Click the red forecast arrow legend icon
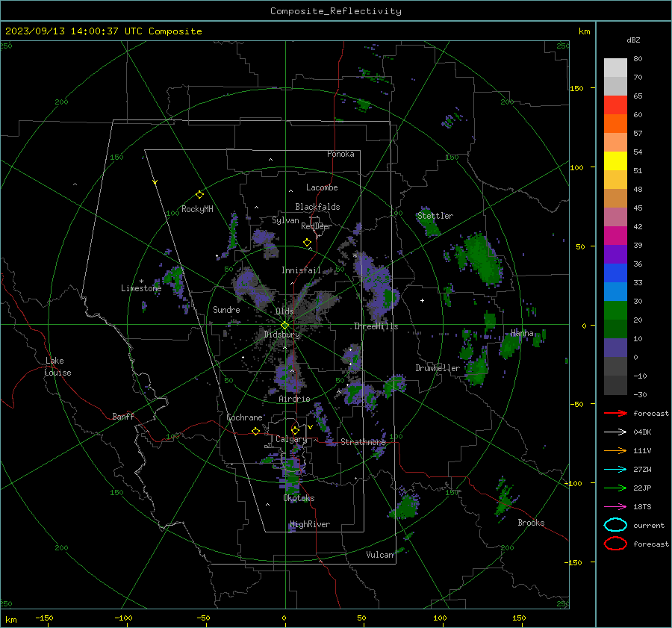 coord(615,413)
